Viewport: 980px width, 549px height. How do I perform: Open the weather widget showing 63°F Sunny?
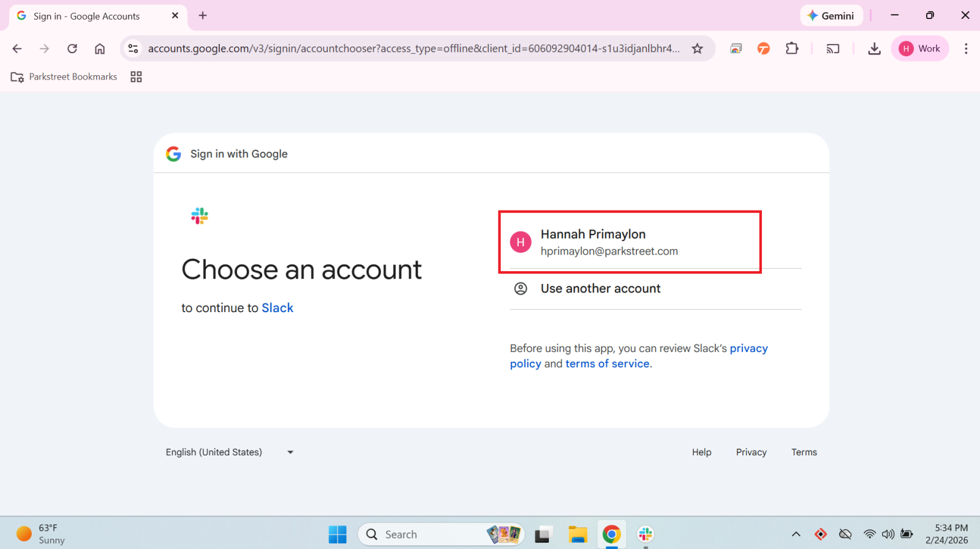(42, 534)
